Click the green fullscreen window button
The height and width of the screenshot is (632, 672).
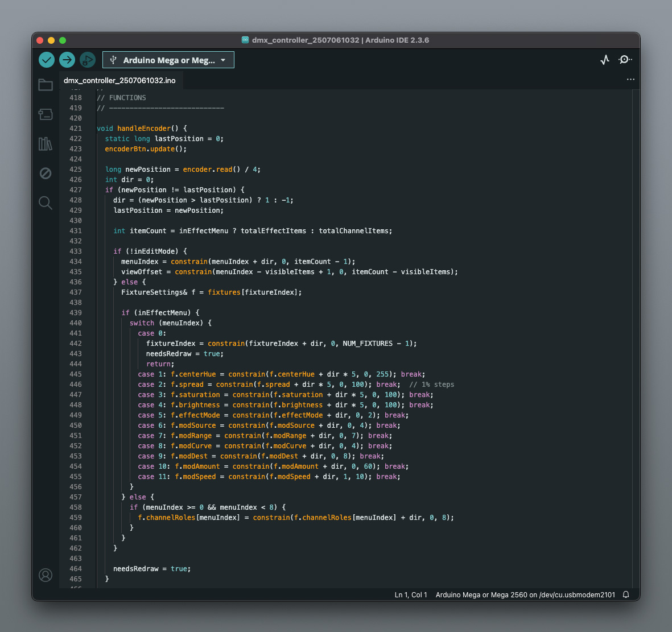(63, 40)
